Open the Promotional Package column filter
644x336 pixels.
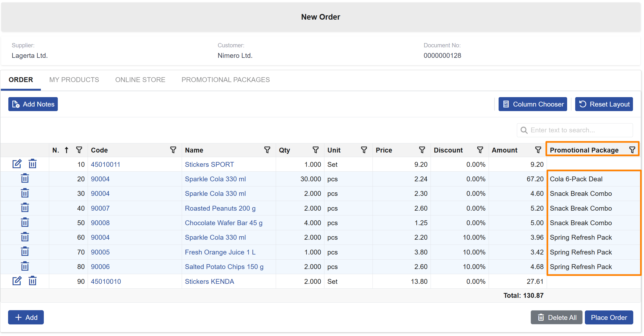coord(632,150)
